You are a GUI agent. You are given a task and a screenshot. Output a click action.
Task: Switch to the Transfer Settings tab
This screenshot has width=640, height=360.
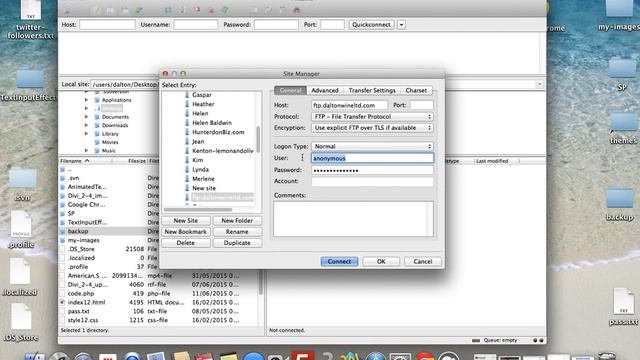[x=372, y=90]
